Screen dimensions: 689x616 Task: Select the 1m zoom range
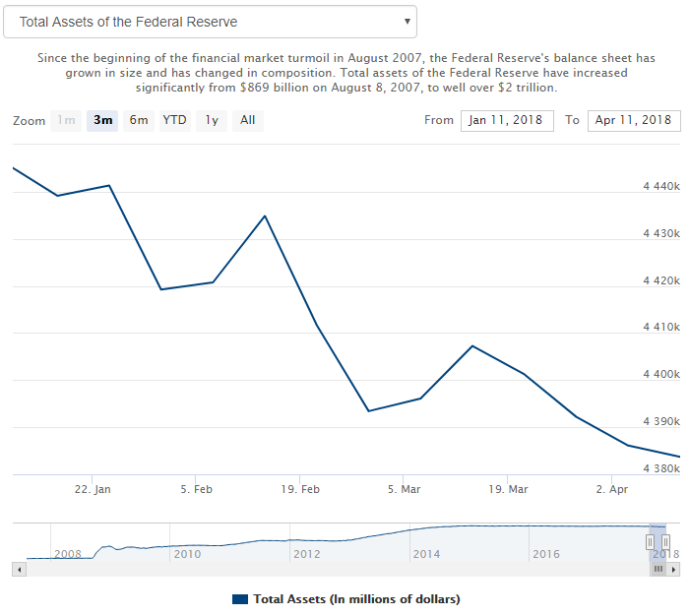66,120
